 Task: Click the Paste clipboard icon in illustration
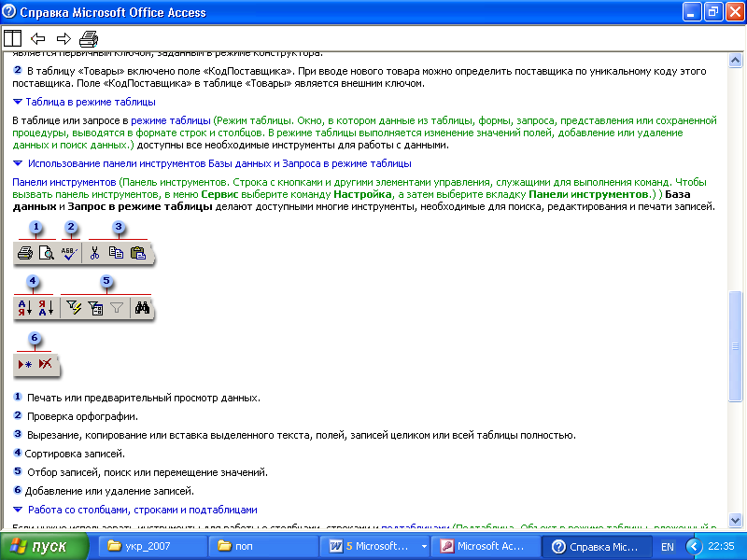click(x=138, y=253)
